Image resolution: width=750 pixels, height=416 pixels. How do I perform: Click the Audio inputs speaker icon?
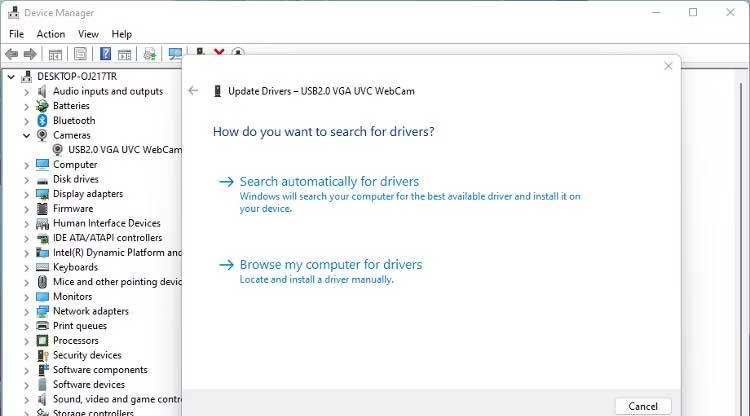click(42, 91)
